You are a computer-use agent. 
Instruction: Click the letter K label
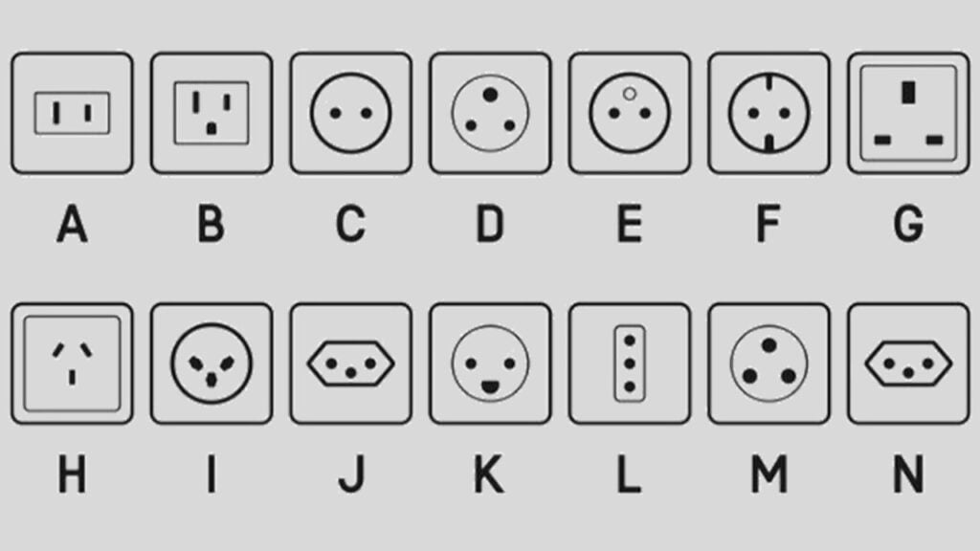[x=489, y=474]
